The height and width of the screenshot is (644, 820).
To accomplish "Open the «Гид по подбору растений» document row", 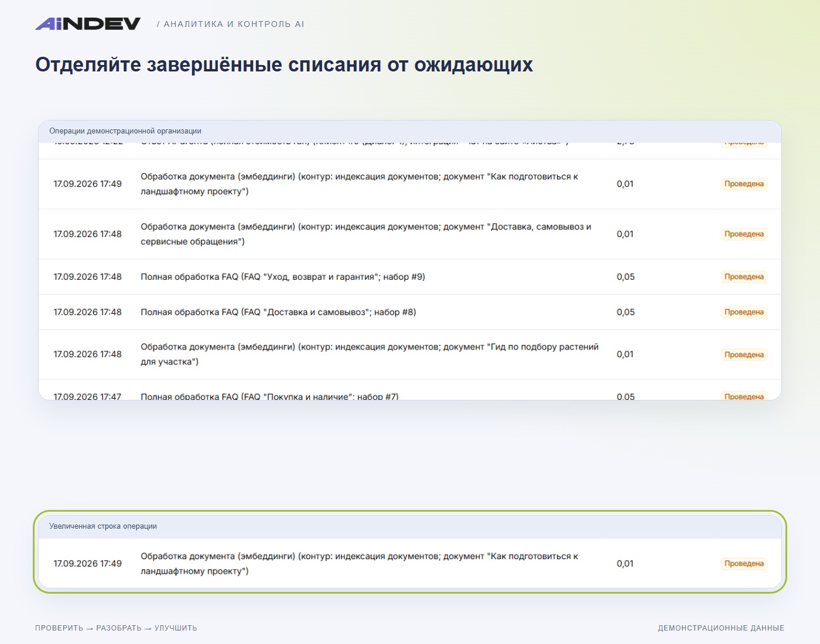I will tap(410, 354).
